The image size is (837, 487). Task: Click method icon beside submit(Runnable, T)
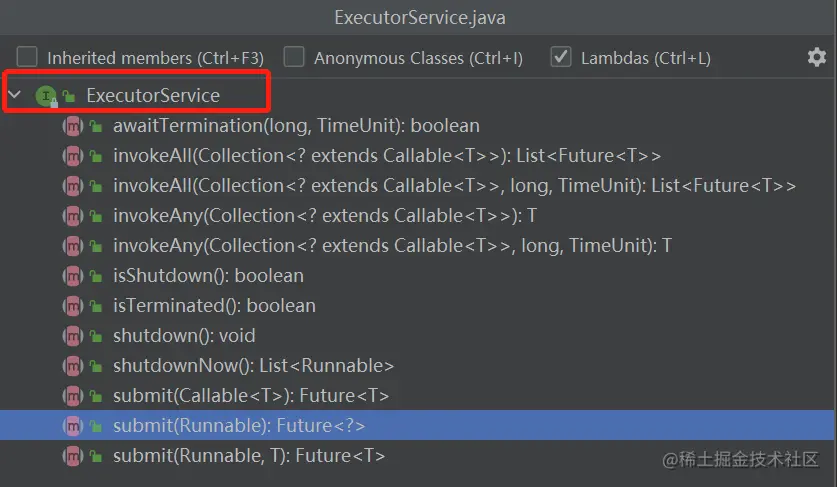tap(73, 456)
